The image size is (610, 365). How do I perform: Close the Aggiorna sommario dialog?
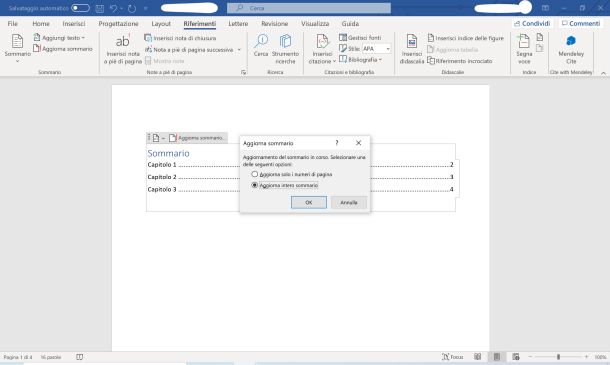click(x=358, y=143)
